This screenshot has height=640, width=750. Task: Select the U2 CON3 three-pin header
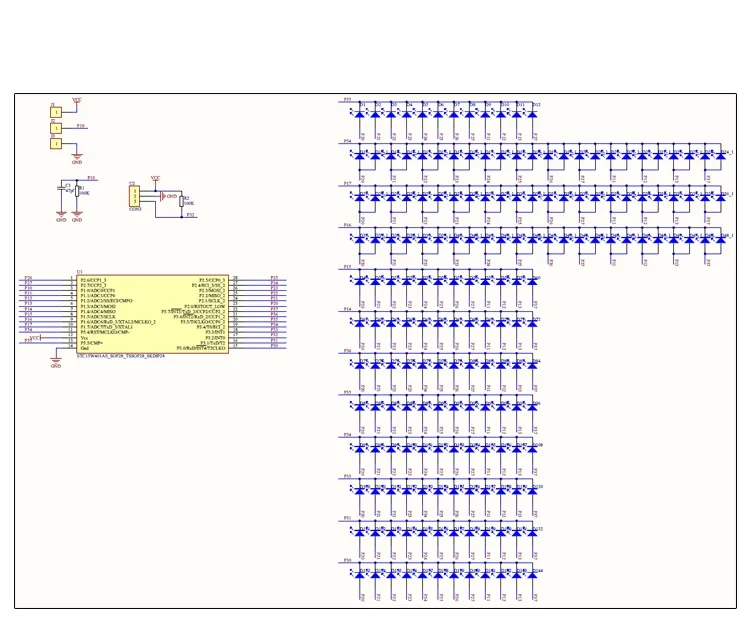[134, 196]
